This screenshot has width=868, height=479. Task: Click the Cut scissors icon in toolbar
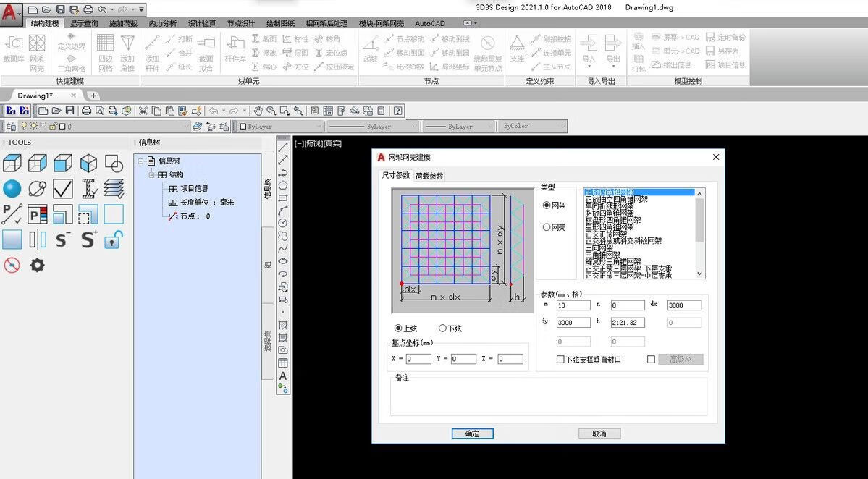click(x=143, y=111)
